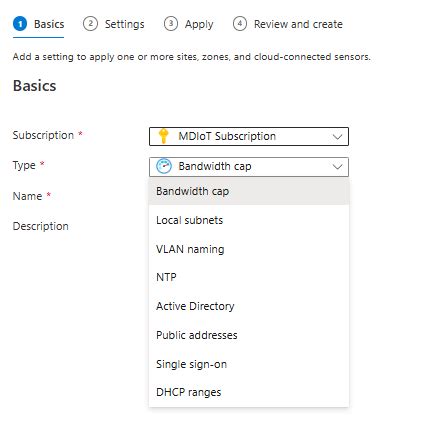Open the MDIoT Subscription combo box
Image resolution: width=430 pixels, height=447 pixels.
[x=249, y=136]
